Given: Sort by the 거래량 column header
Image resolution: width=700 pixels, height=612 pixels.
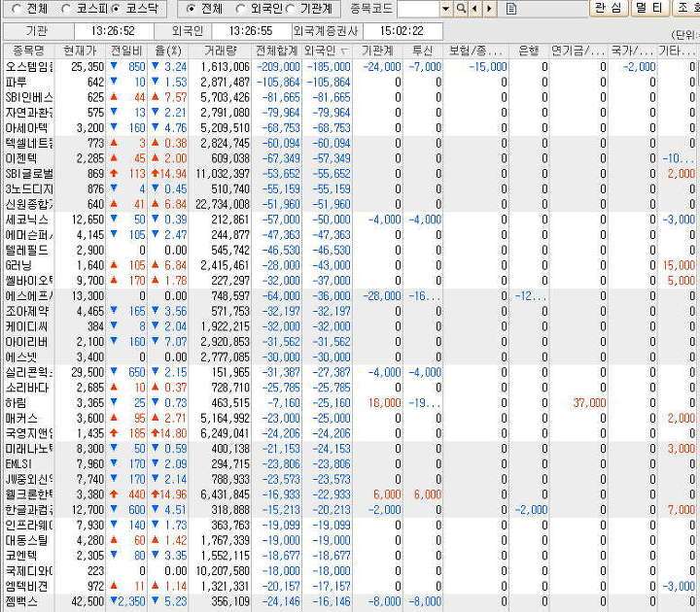Looking at the screenshot, I should coord(220,51).
